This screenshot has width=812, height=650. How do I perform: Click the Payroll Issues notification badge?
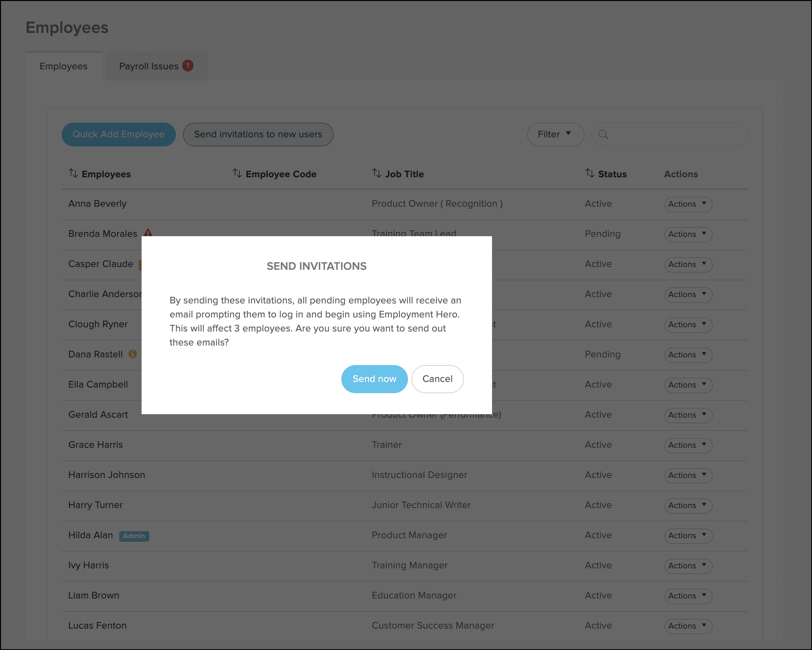pos(187,66)
